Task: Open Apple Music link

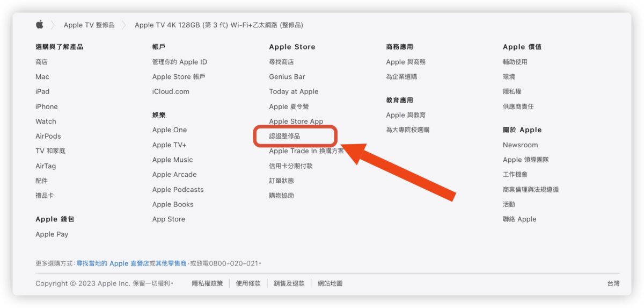Action: tap(172, 160)
